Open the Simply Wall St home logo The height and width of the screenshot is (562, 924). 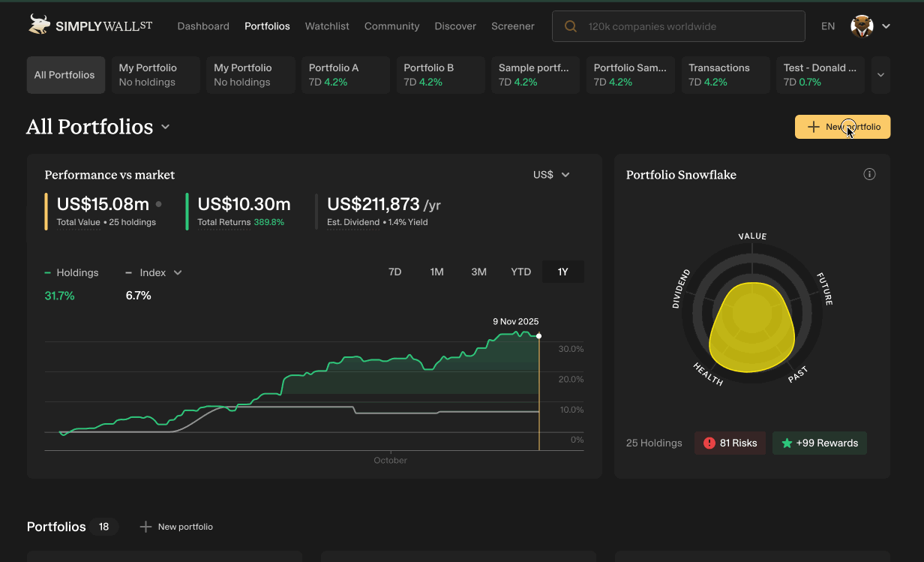point(90,25)
